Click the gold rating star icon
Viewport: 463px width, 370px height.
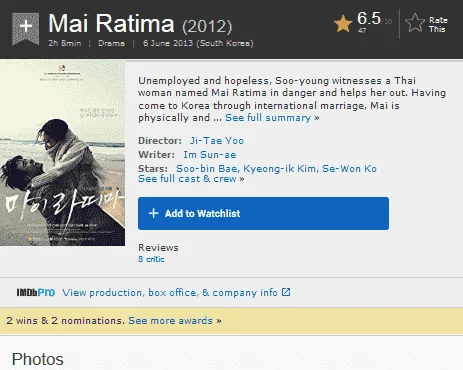coord(343,24)
